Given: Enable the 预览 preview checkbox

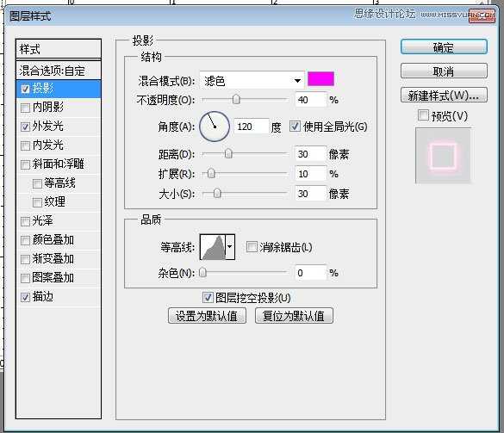Looking at the screenshot, I should [423, 115].
